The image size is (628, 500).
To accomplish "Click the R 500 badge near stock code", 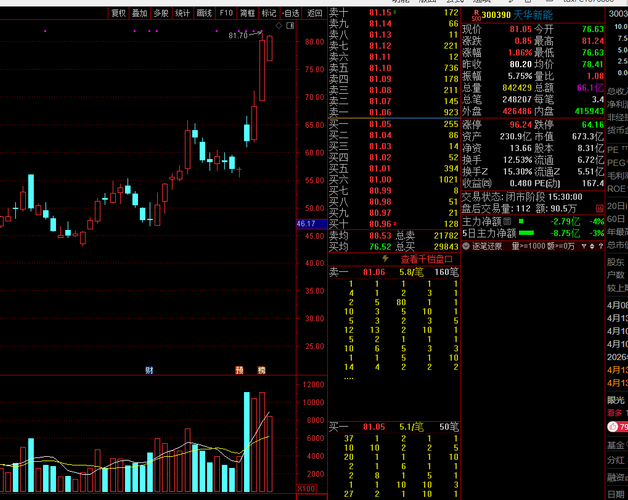I will point(476,15).
